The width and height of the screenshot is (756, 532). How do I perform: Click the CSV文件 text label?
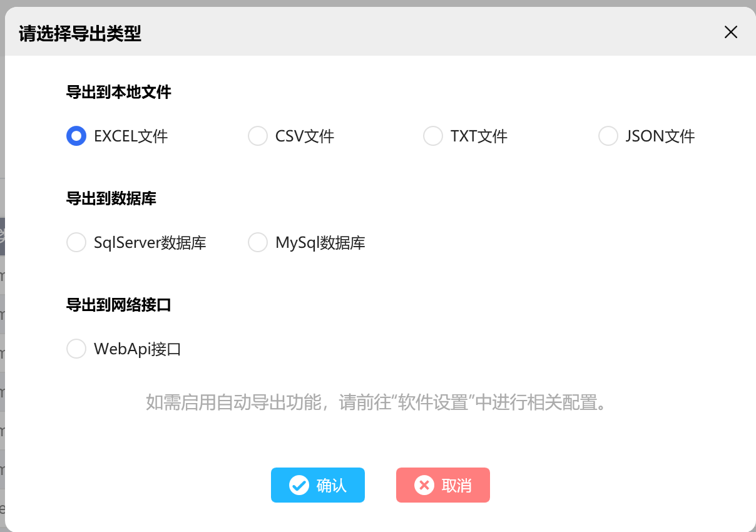305,136
